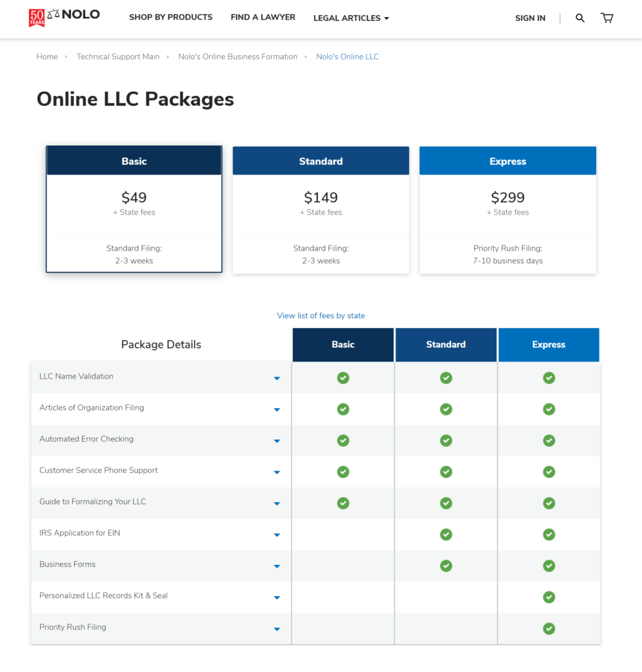
Task: Expand Guide to Formalizing Your LLC arrow
Action: tap(277, 503)
